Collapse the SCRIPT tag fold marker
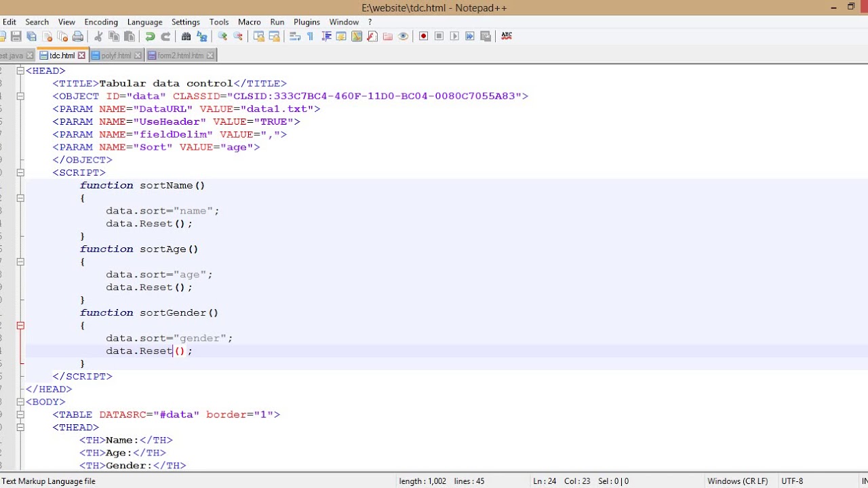Screen dimensions: 868x488 coord(20,173)
